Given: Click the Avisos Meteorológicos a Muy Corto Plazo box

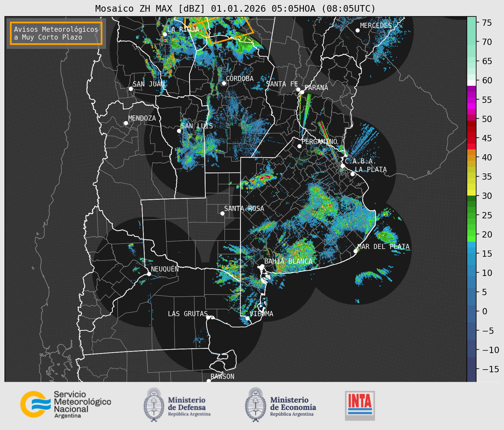Looking at the screenshot, I should click(x=56, y=33).
